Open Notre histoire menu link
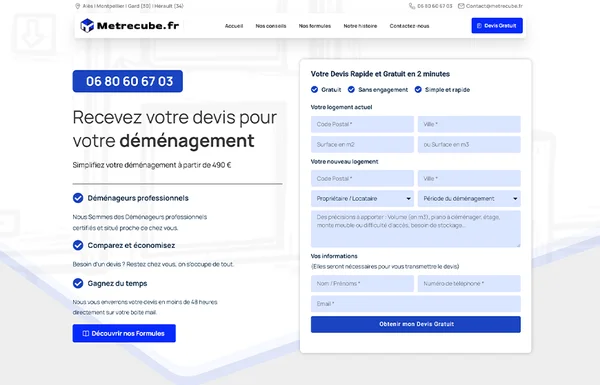The width and height of the screenshot is (600, 385). [360, 26]
